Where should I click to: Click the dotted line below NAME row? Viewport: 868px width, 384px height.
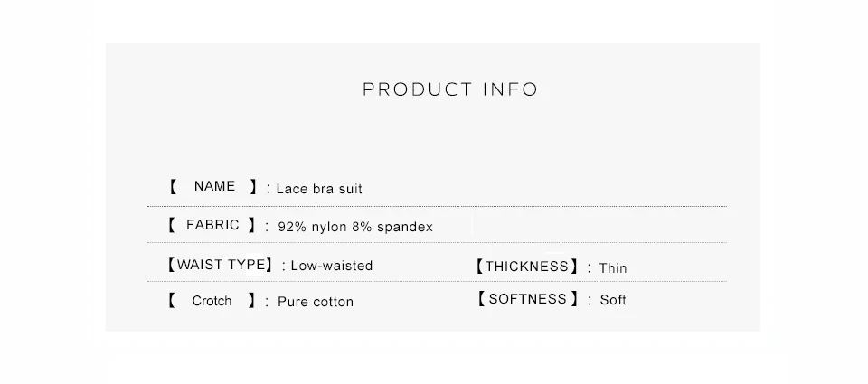coord(438,206)
